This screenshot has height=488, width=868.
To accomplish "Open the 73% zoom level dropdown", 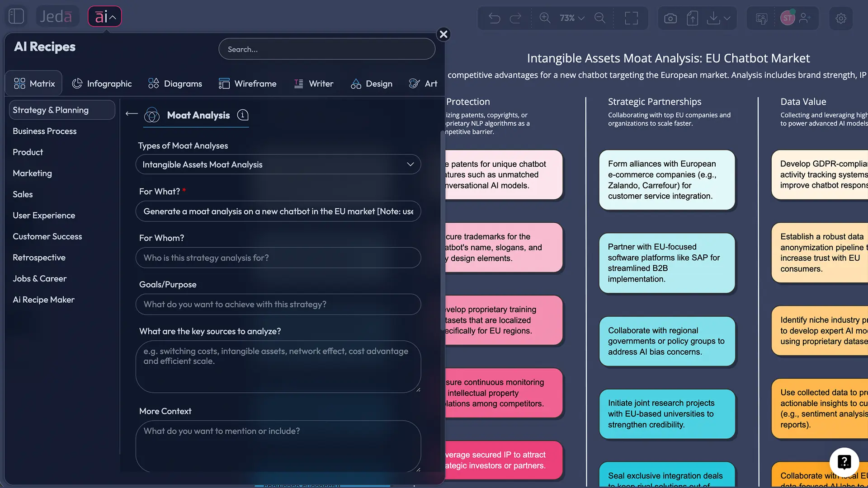I will point(571,18).
